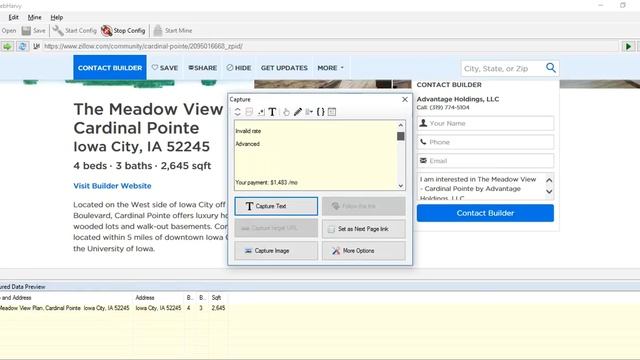Open the Help menu
The height and width of the screenshot is (360, 640).
pos(57,18)
